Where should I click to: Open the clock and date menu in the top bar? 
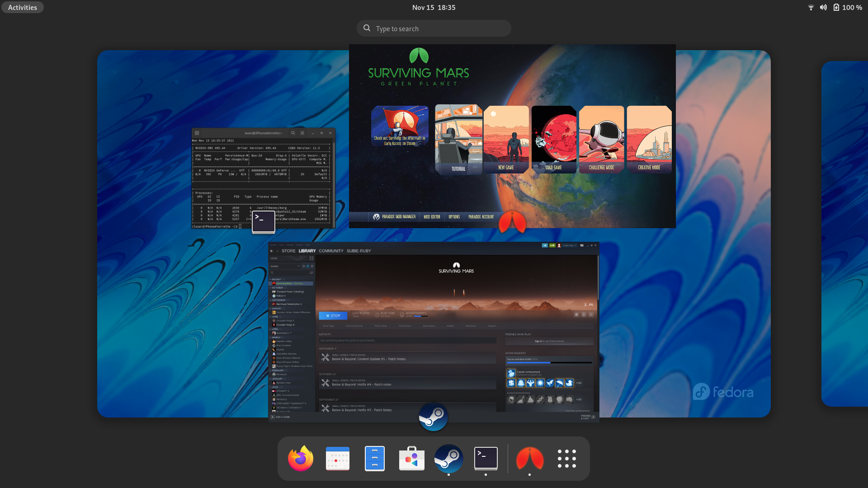click(434, 7)
